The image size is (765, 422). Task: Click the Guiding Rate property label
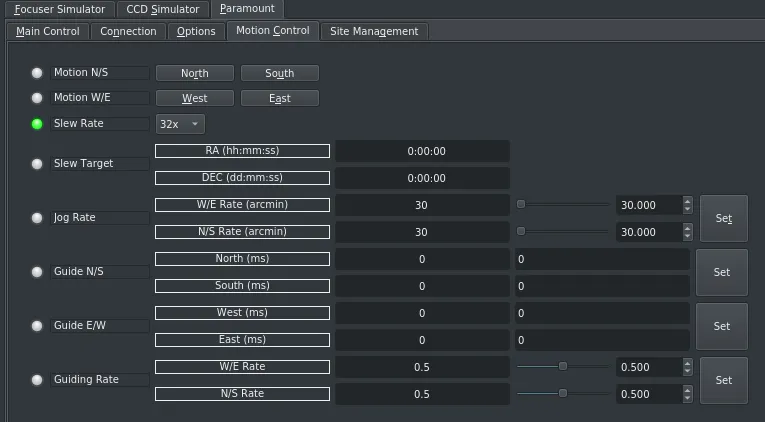tap(100, 380)
